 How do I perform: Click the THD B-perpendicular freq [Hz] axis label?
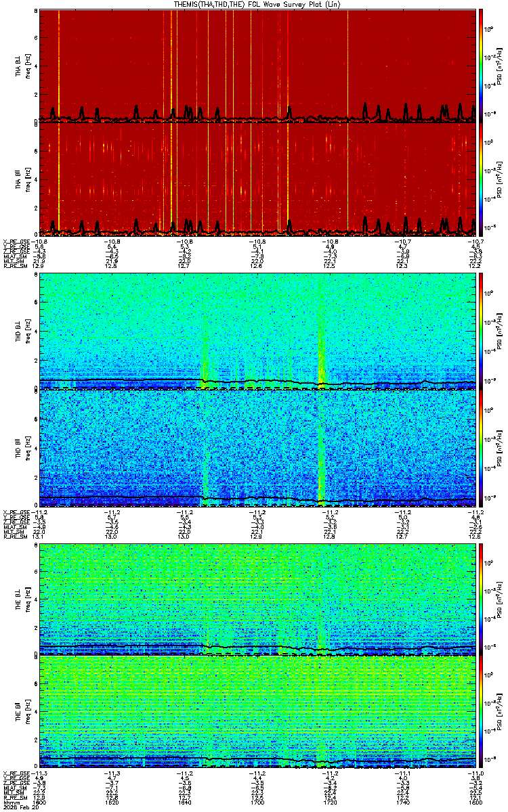pyautogui.click(x=28, y=332)
